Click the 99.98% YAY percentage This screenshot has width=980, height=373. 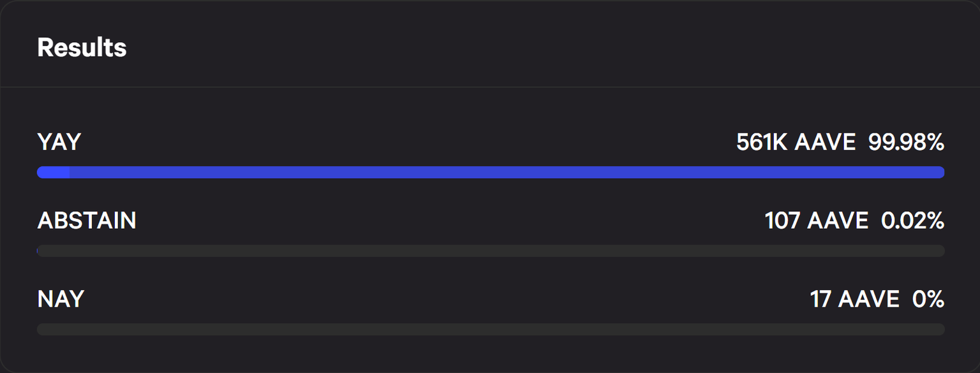click(906, 143)
